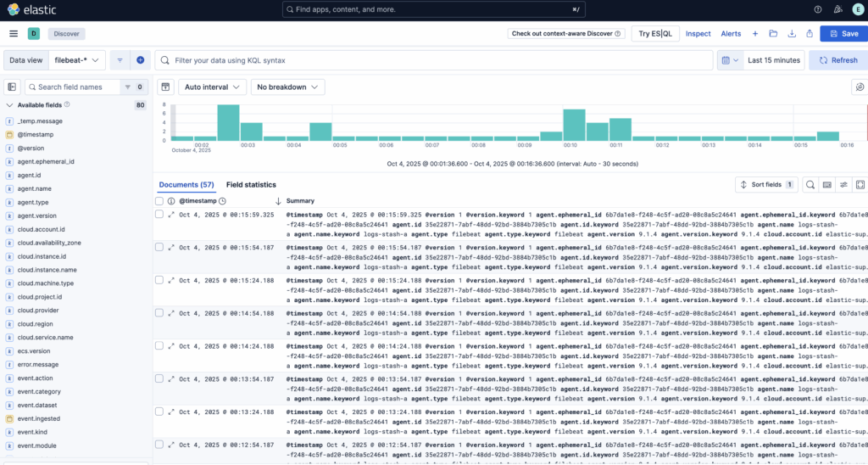Check the 00:15:59.325 document row checkbox
The image size is (868, 465).
[x=159, y=215]
